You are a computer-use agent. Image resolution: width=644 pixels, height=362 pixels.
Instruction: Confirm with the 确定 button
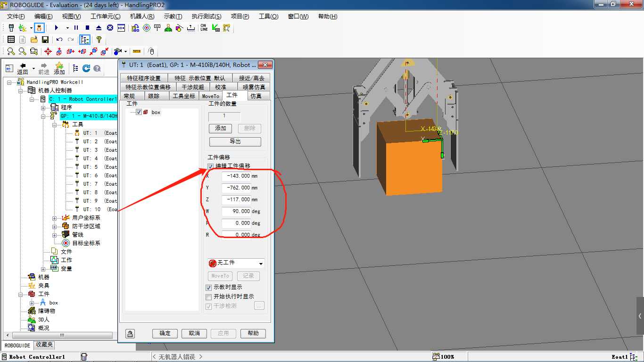point(165,334)
